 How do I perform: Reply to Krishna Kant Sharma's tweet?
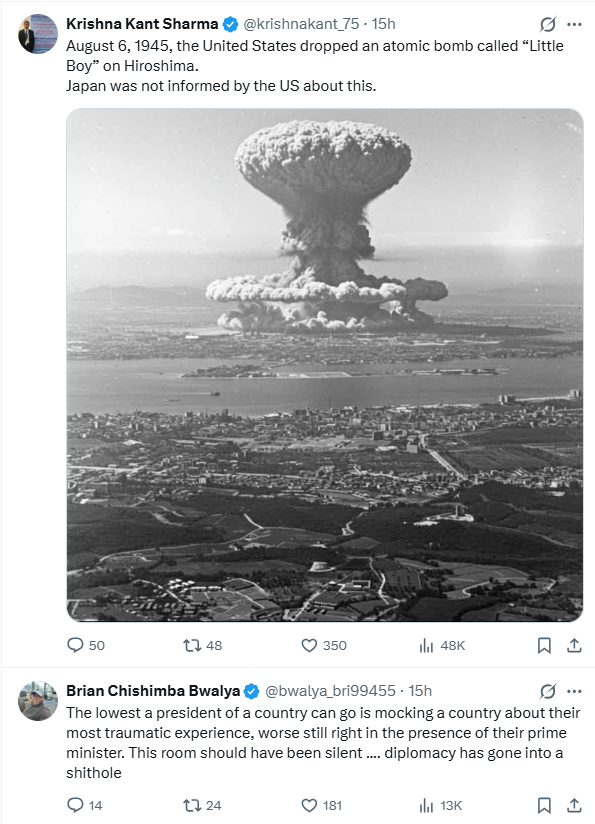[x=76, y=645]
